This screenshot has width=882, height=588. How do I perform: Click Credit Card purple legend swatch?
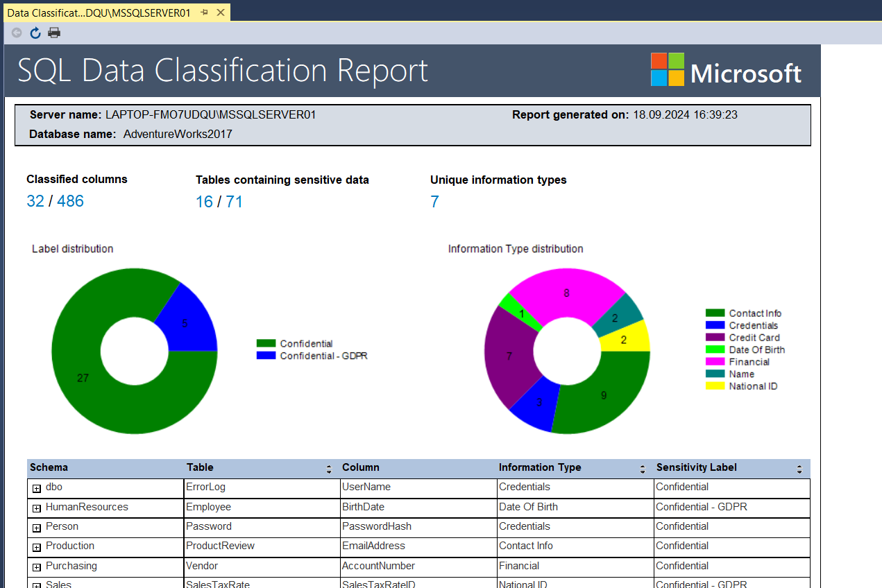pos(715,338)
